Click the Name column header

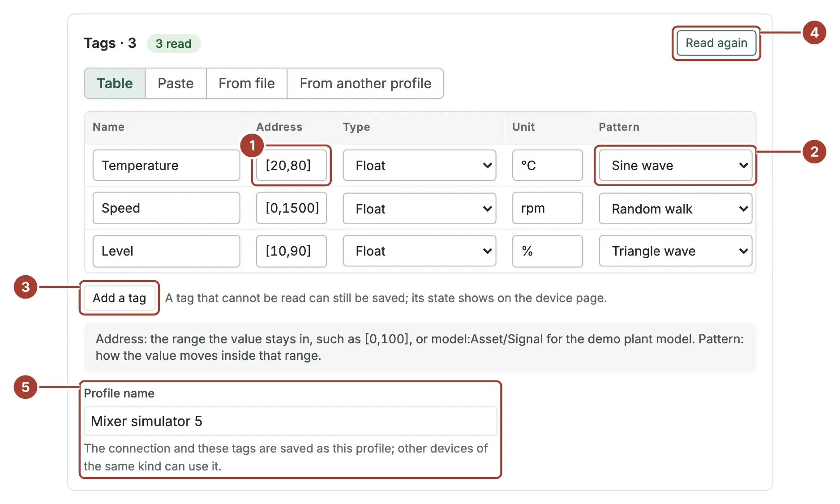pyautogui.click(x=108, y=127)
